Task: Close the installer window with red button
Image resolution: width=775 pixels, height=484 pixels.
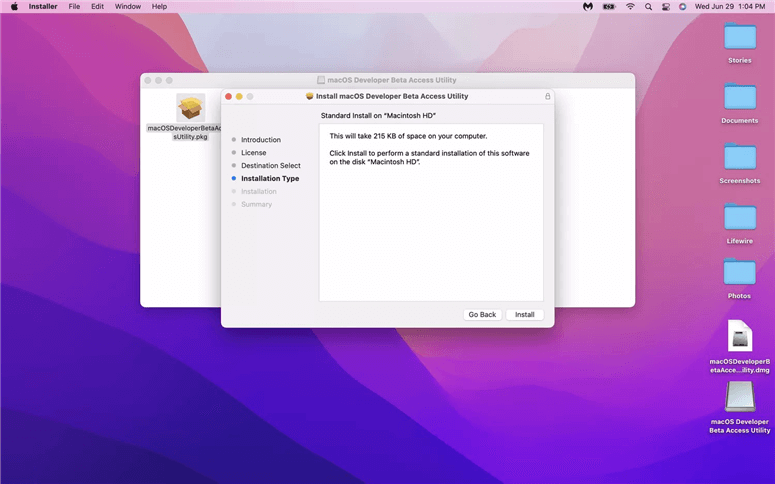Action: click(x=228, y=96)
